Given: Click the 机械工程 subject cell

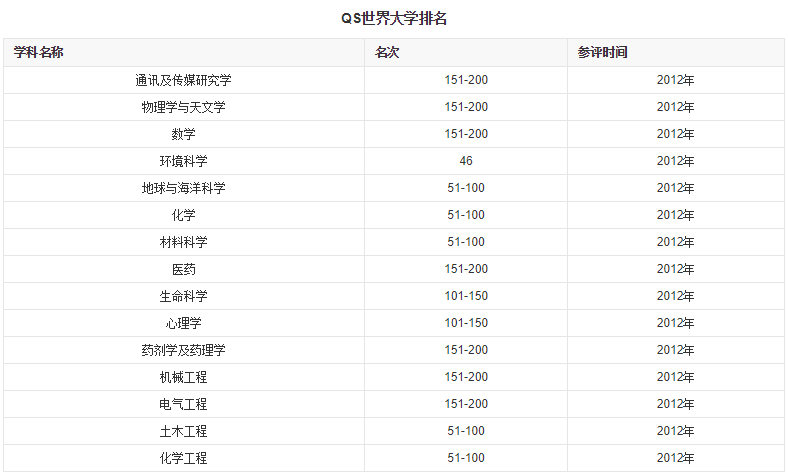Looking at the screenshot, I should 183,377.
